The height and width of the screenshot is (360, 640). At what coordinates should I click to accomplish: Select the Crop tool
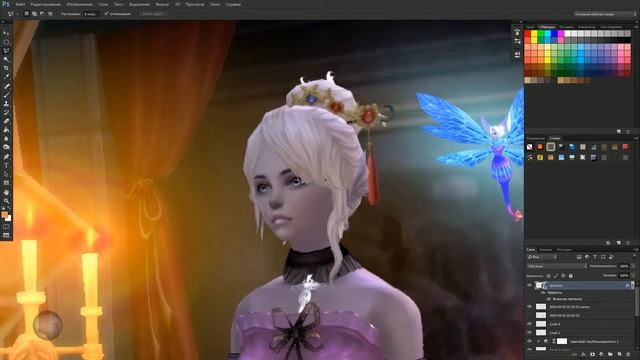(x=6, y=68)
